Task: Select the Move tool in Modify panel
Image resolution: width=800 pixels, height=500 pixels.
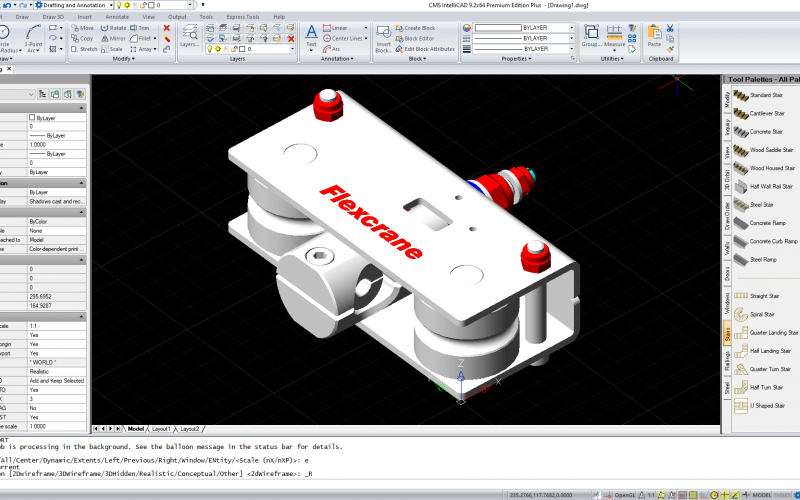Action: (82, 28)
